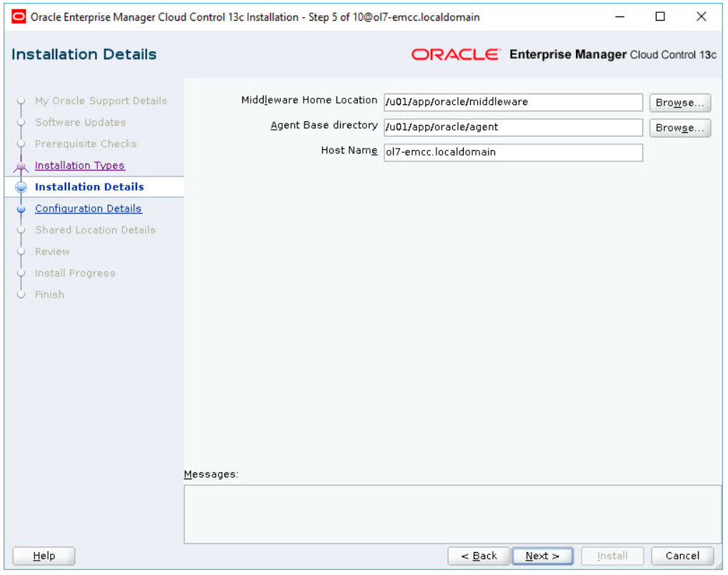Browse for the Agent Base directory
728x575 pixels.
[680, 128]
